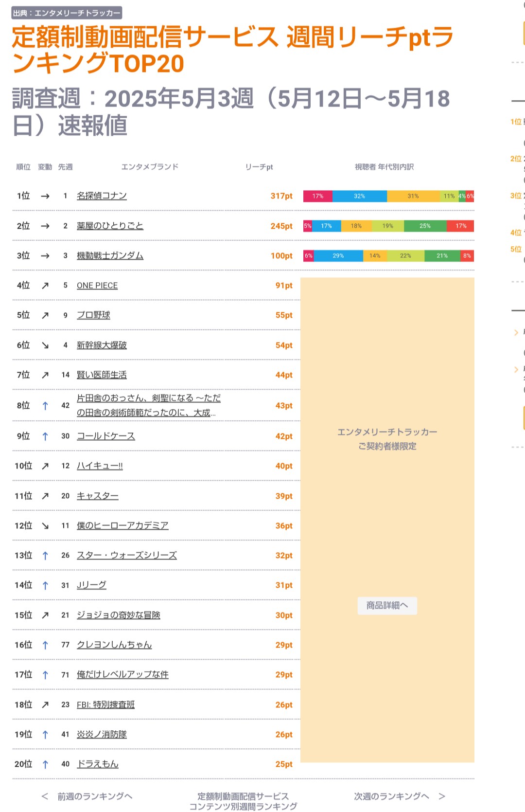
Task: Click the blue up arrow in 16位 row
Action: click(45, 645)
